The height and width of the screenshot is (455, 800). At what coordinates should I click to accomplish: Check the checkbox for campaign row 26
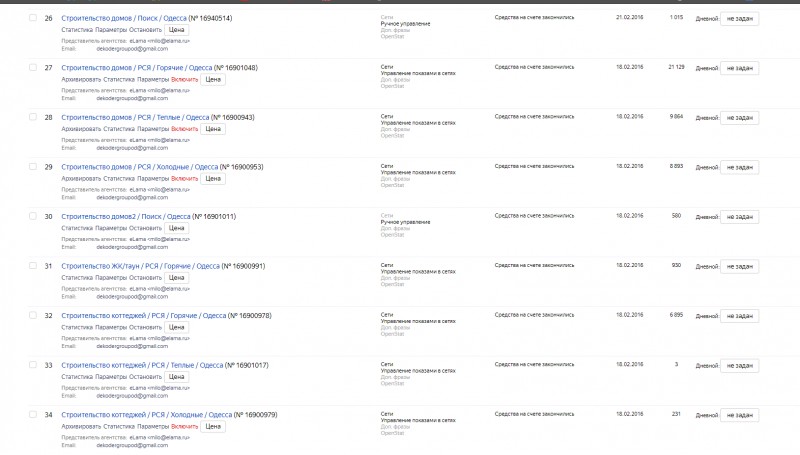33,18
